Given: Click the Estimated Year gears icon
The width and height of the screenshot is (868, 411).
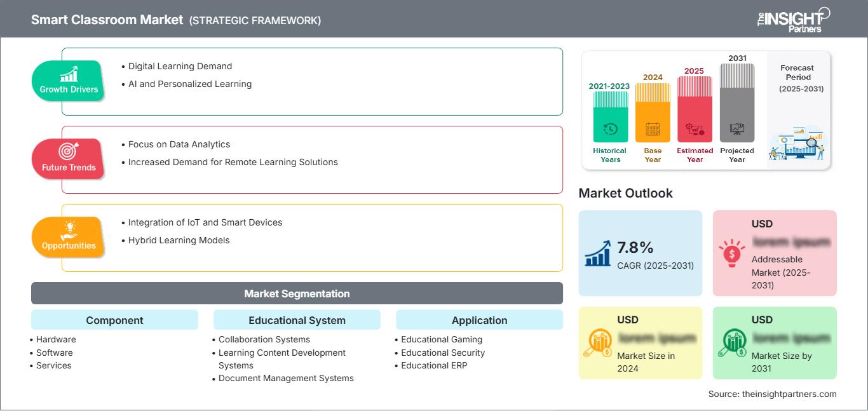Looking at the screenshot, I should 695,130.
